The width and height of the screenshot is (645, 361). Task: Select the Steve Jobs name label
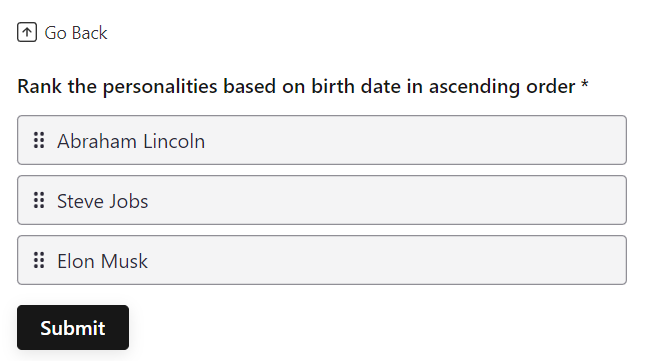coord(102,201)
